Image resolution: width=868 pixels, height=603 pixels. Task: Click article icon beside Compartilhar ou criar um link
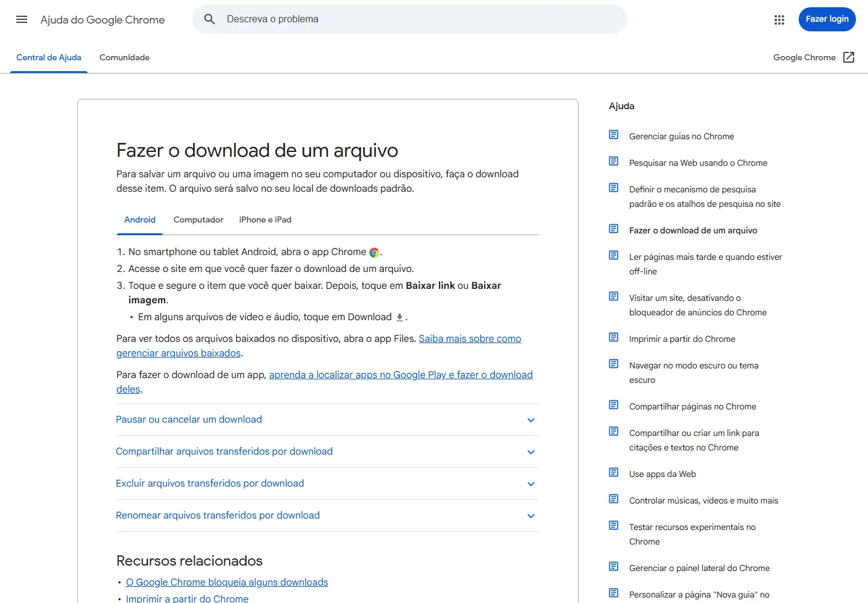[614, 431]
